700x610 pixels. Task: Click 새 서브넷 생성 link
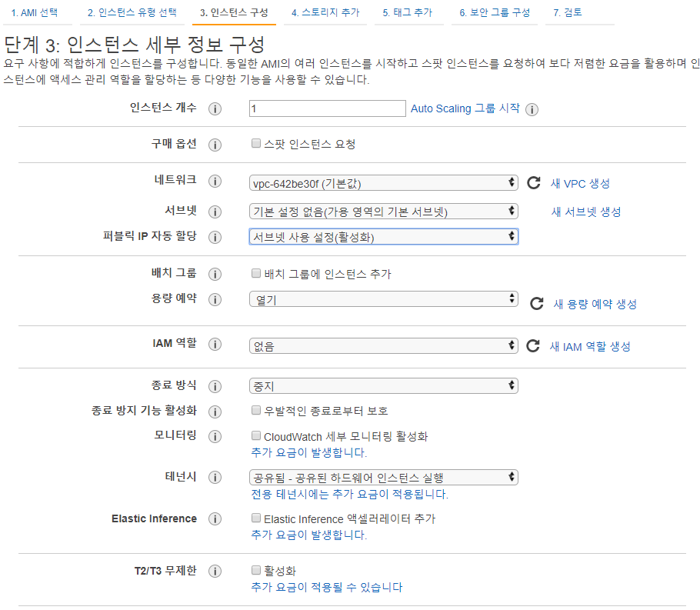pyautogui.click(x=586, y=212)
